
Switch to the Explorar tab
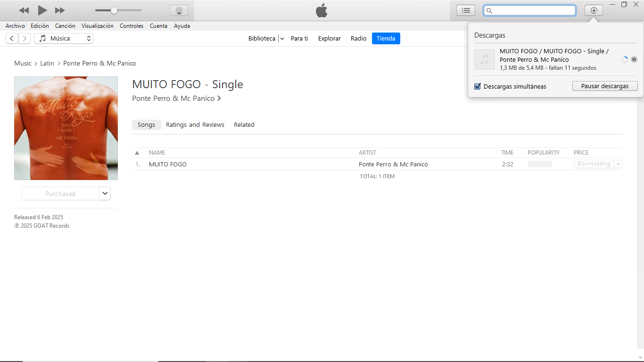click(329, 39)
